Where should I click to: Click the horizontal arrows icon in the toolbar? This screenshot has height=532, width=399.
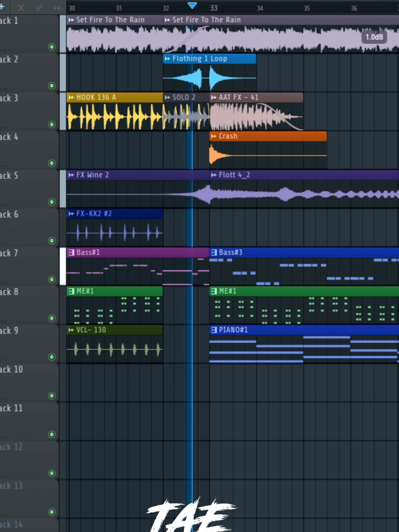(x=57, y=8)
